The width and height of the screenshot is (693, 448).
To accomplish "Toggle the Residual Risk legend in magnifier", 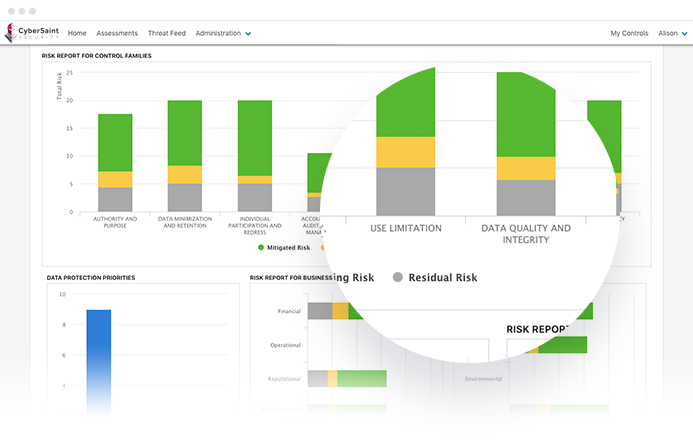I will coord(435,277).
